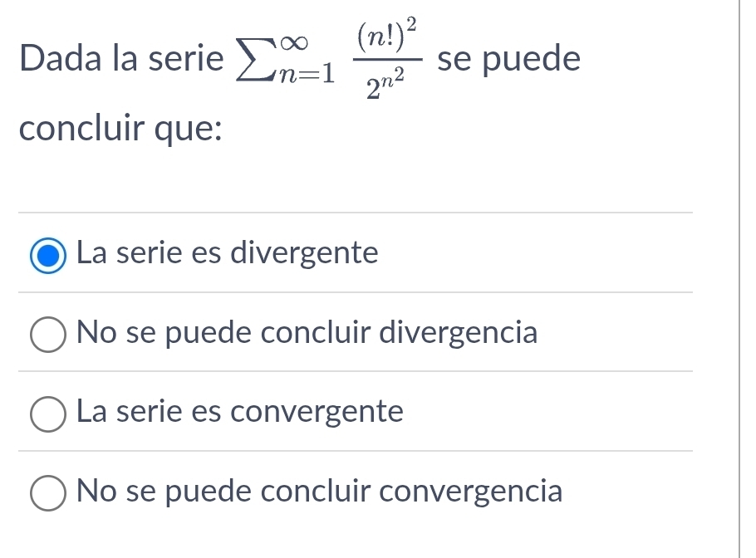The image size is (756, 558).
Task: Click the "La serie es divergente" answer label
Action: 227,252
